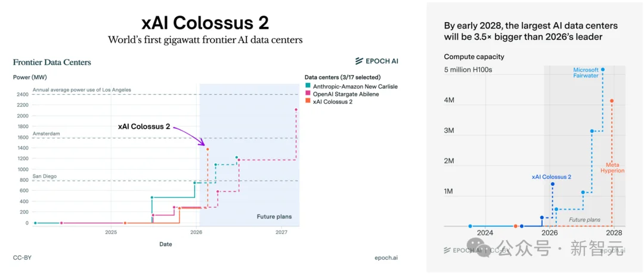The width and height of the screenshot is (644, 274).
Task: Open the Frontier Data Centers heading
Action: pos(52,62)
